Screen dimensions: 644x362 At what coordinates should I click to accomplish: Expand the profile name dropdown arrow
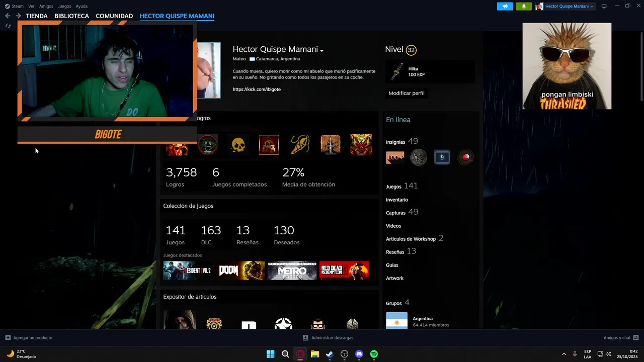point(321,50)
